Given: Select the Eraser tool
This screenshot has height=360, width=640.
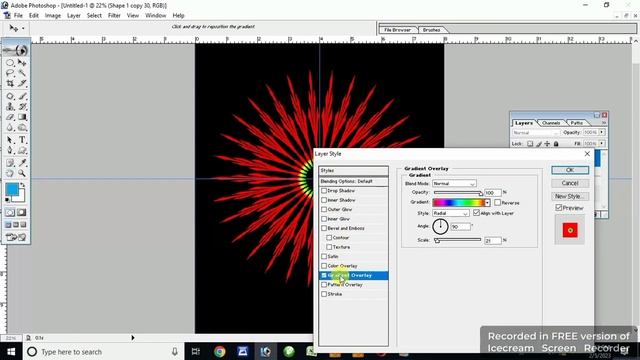Looking at the screenshot, I should [x=10, y=117].
